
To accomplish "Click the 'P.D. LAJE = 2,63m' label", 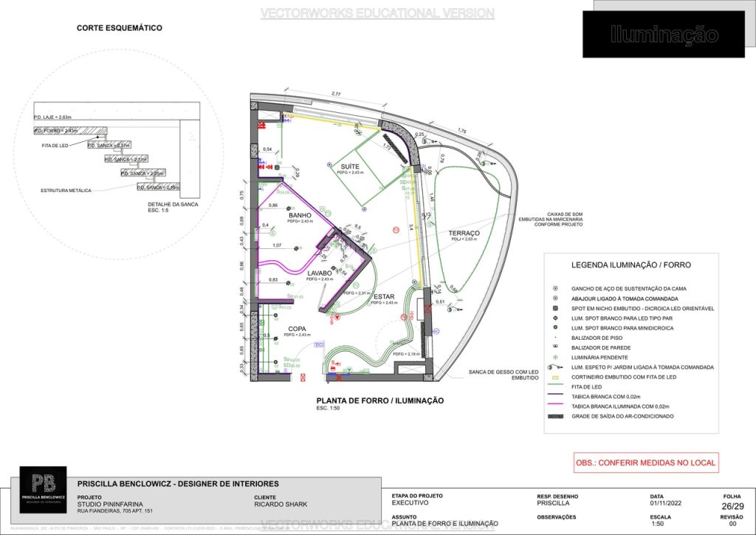I will point(52,117).
